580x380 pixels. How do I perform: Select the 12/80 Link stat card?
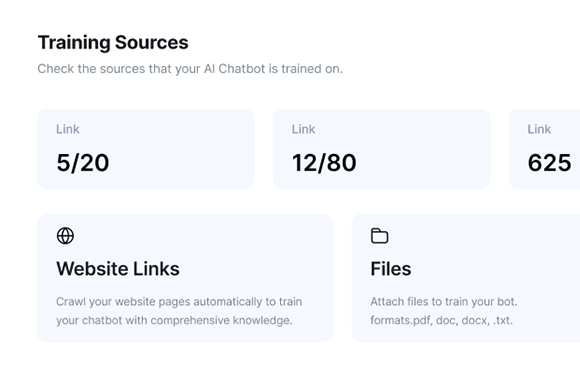[x=381, y=149]
